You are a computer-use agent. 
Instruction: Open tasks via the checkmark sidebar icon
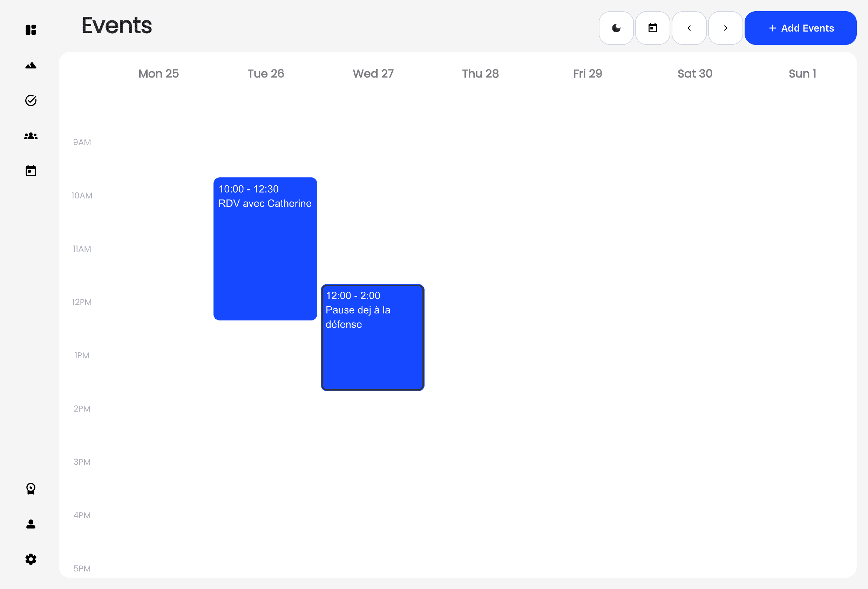(30, 100)
